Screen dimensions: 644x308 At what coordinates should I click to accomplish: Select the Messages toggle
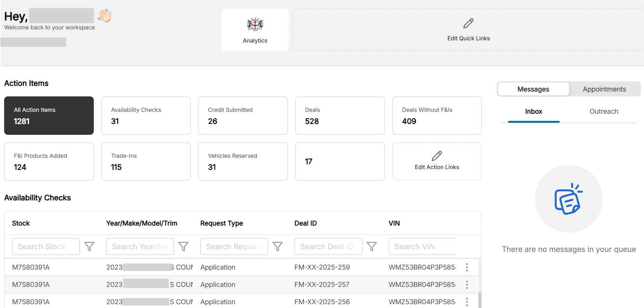coord(533,89)
